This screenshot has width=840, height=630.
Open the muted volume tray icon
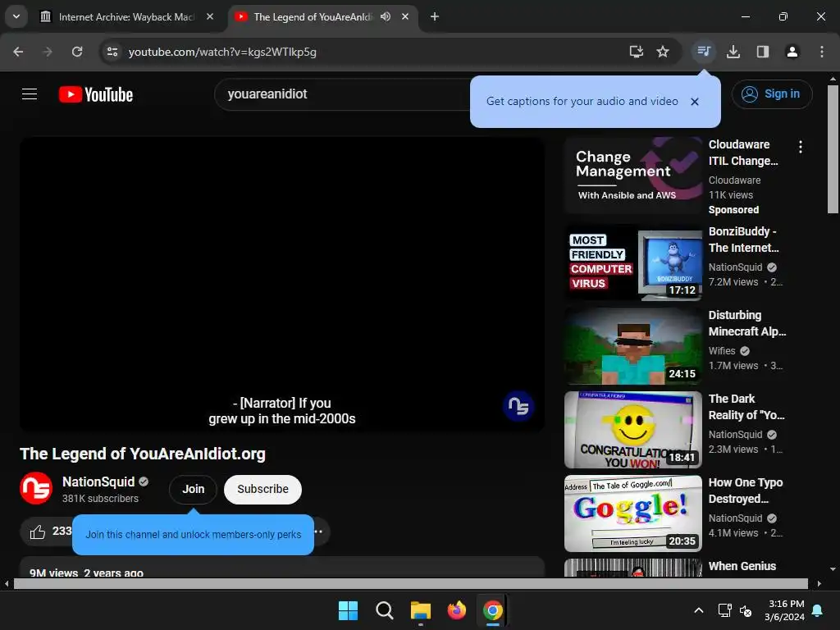click(745, 610)
